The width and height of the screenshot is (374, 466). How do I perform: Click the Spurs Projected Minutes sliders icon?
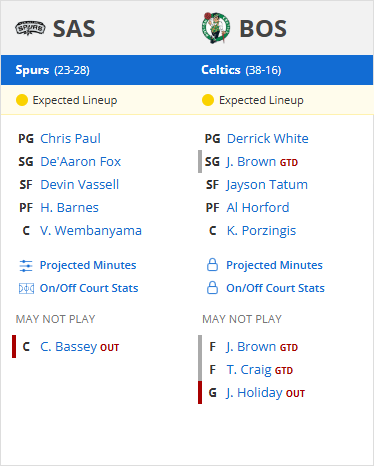coord(26,266)
